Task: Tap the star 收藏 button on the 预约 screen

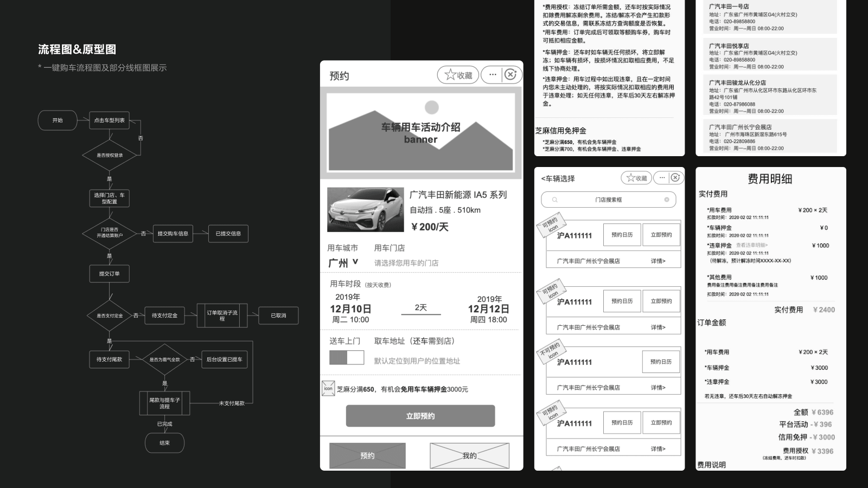Action: (x=458, y=75)
